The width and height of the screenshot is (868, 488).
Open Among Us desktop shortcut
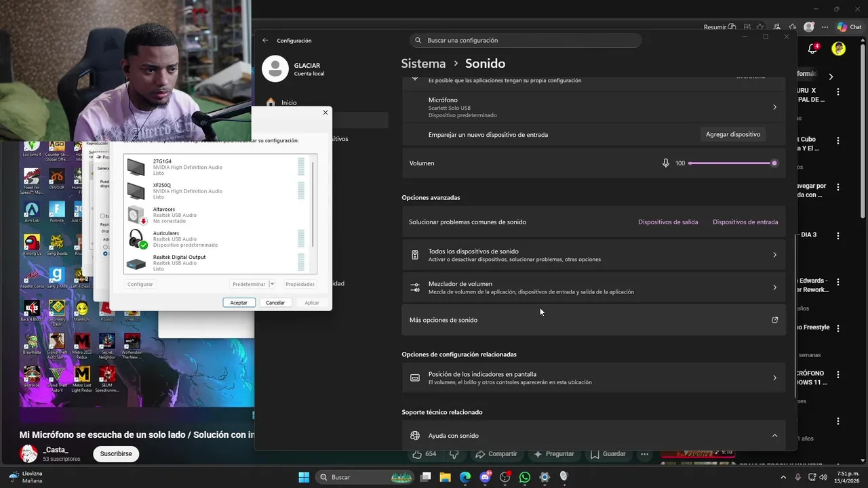31,245
